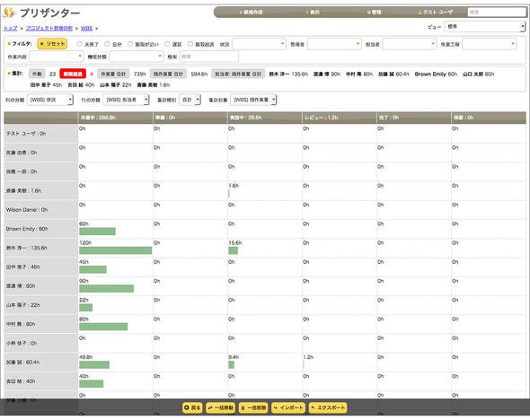This screenshot has height=420, width=530.
Task: Click the エクスポート export button
Action: tap(328, 407)
